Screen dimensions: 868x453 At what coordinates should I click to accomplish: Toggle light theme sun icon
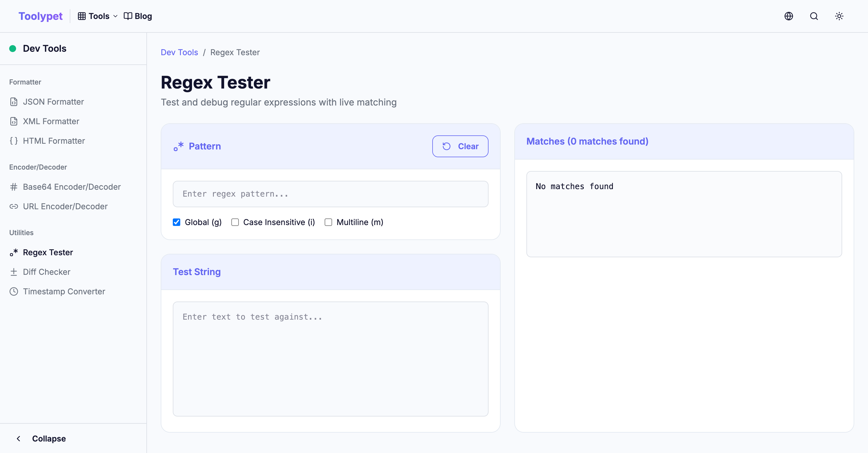point(839,16)
